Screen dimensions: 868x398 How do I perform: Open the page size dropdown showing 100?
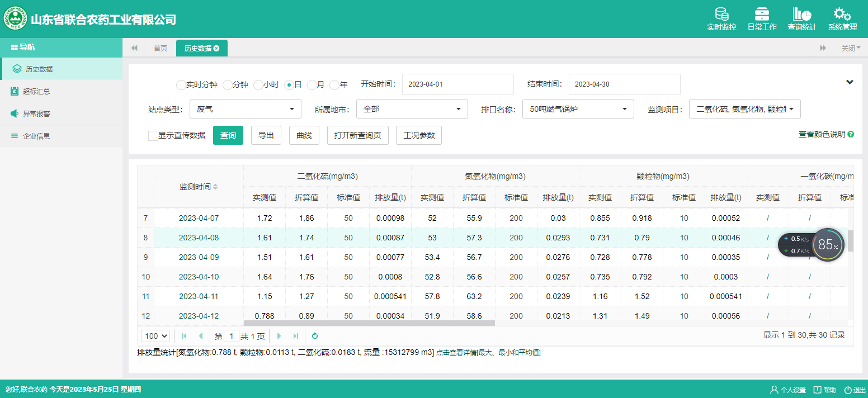tap(155, 336)
